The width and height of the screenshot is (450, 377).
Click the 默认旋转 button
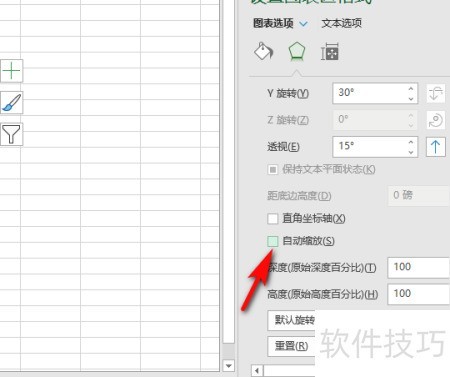[291, 320]
